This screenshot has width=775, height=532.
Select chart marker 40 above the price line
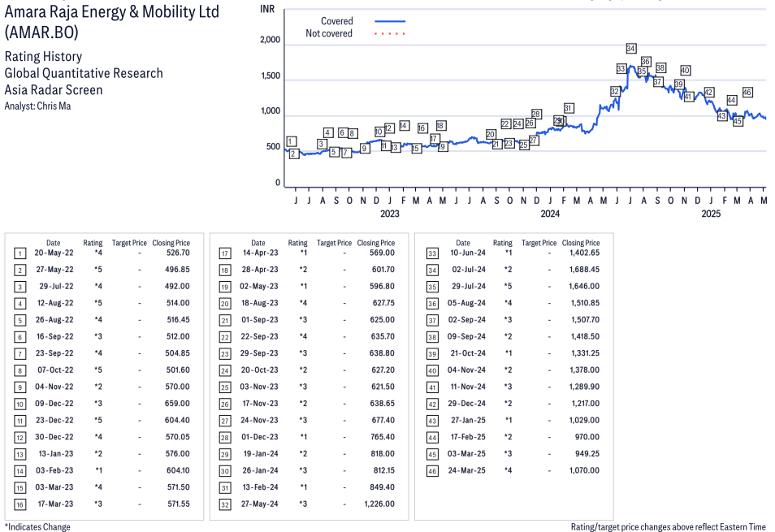click(685, 71)
